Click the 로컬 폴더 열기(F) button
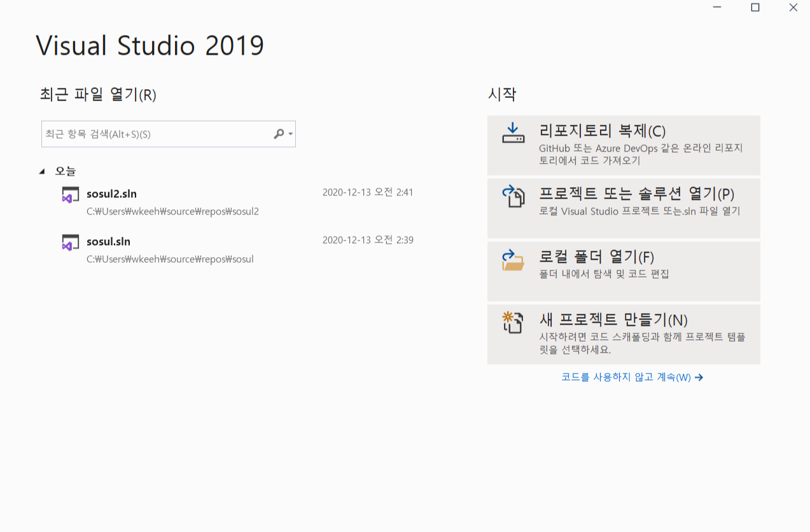 624,271
